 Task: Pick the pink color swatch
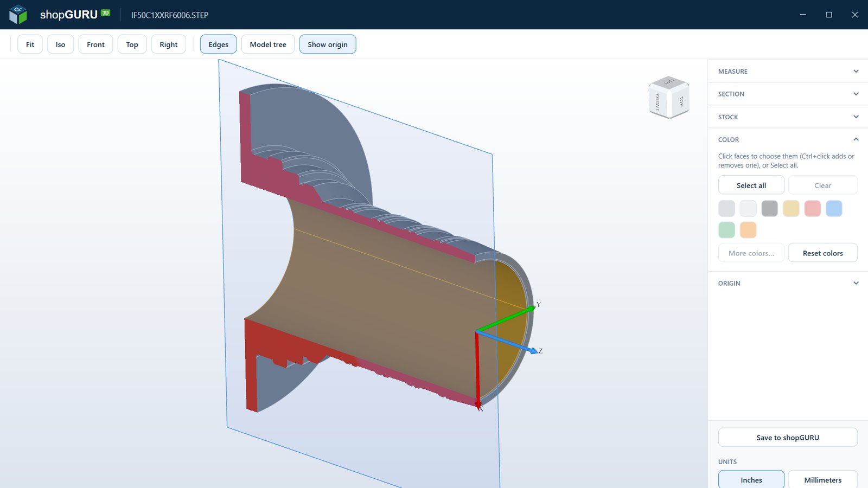[x=813, y=208]
